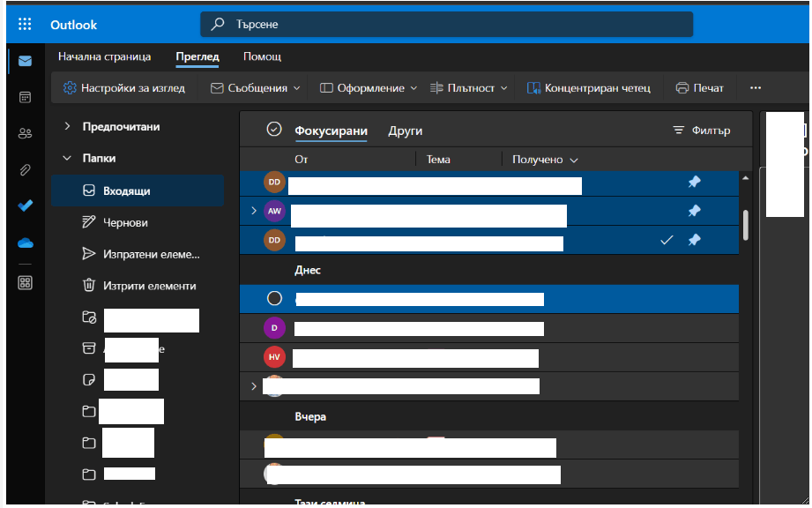Open Calendar from the left rail
The image size is (812, 508).
[25, 97]
